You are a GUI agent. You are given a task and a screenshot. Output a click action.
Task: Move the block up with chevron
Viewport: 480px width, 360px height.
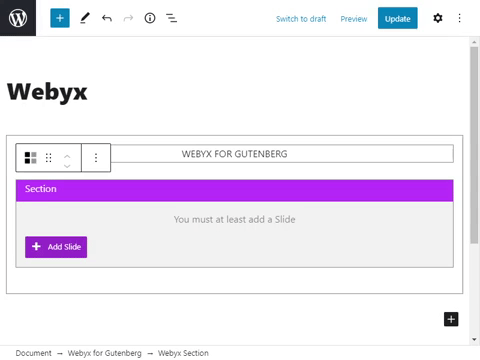67,155
